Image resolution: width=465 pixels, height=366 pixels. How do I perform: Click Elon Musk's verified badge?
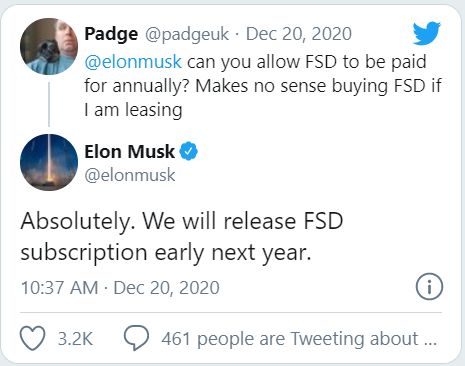pos(189,151)
